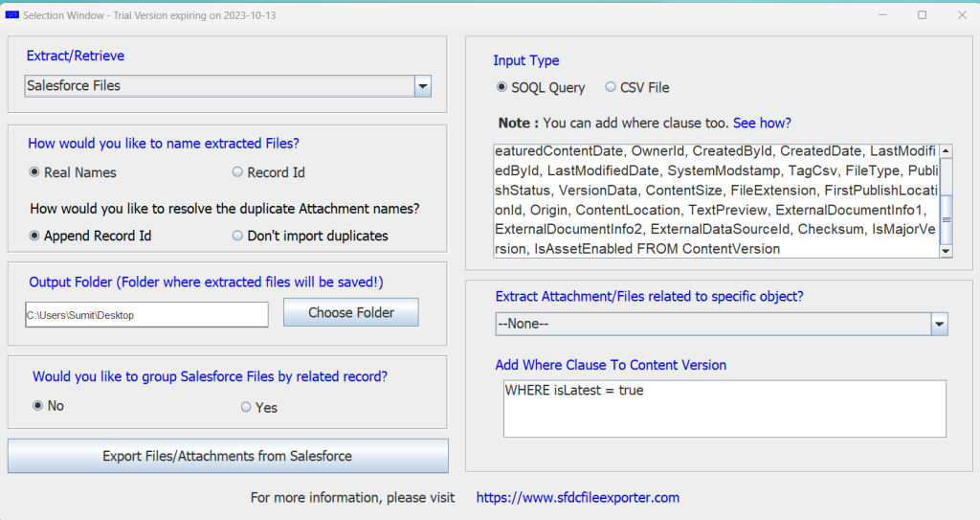Click the Output Folder path field
The image size is (980, 520).
point(146,314)
